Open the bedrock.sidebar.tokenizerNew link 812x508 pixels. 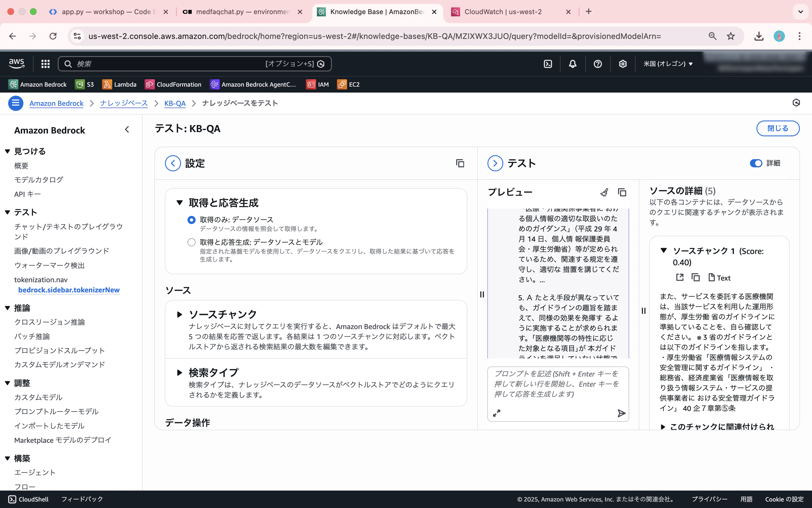[69, 290]
